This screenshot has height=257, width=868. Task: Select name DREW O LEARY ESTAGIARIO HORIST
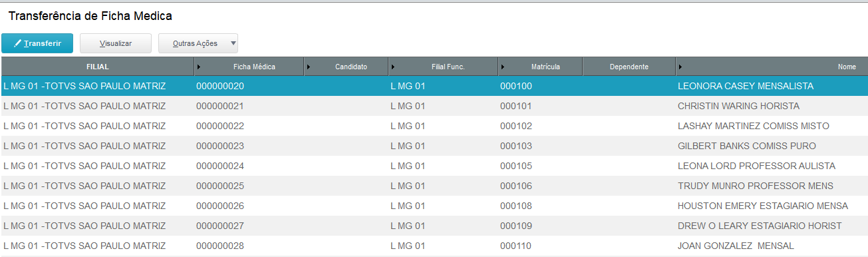tap(760, 226)
